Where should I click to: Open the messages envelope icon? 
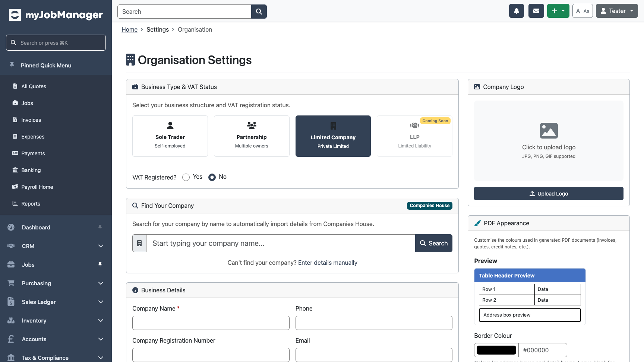(536, 11)
